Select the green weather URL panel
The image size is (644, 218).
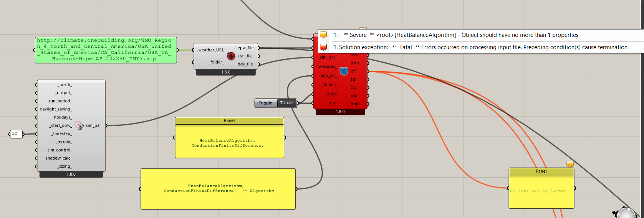pos(106,50)
